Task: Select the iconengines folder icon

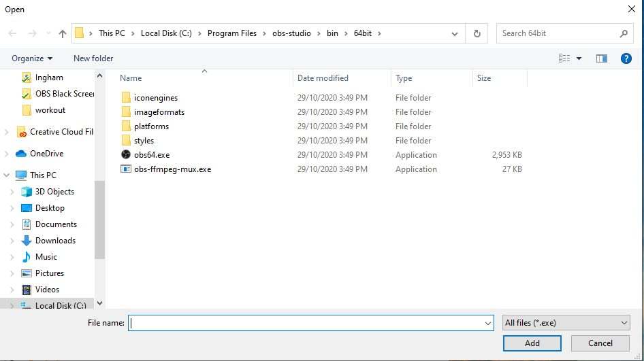Action: 126,98
